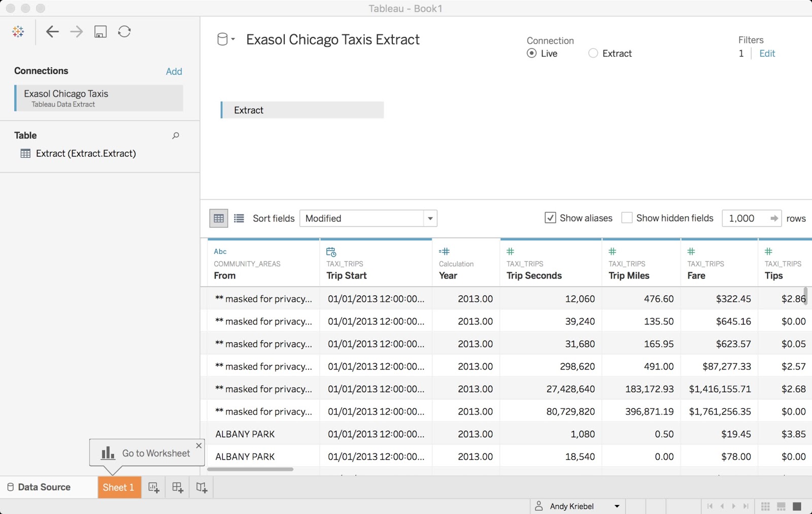Click the Tableau logo start page icon
Image resolution: width=812 pixels, height=514 pixels.
tap(18, 31)
